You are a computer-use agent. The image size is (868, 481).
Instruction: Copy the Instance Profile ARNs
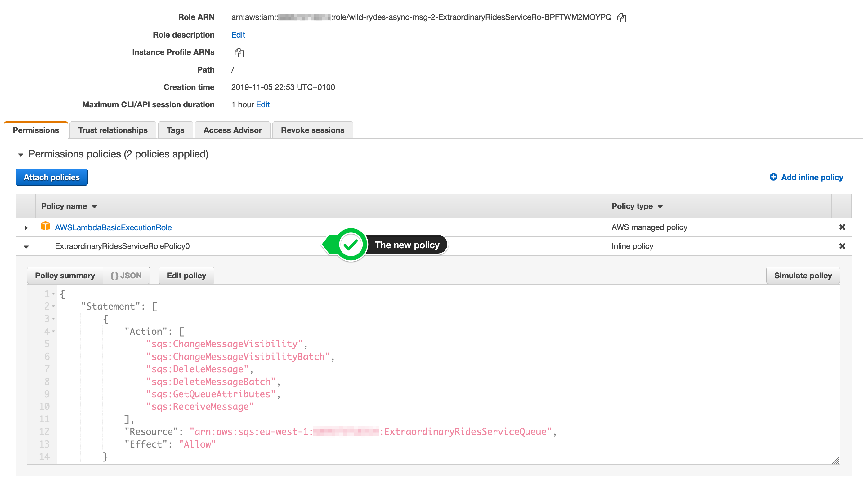239,52
